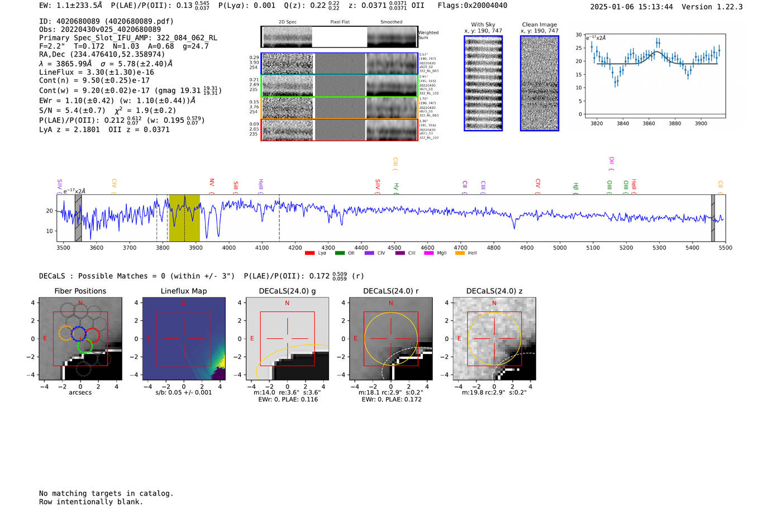
Task: Click the blue fiber circle in Fiber Positions
Action: [79, 334]
